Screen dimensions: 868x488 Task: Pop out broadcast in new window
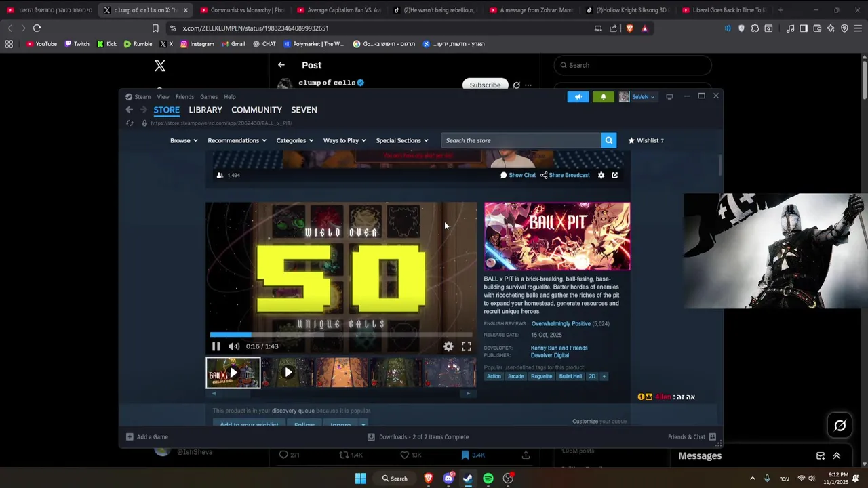[615, 175]
